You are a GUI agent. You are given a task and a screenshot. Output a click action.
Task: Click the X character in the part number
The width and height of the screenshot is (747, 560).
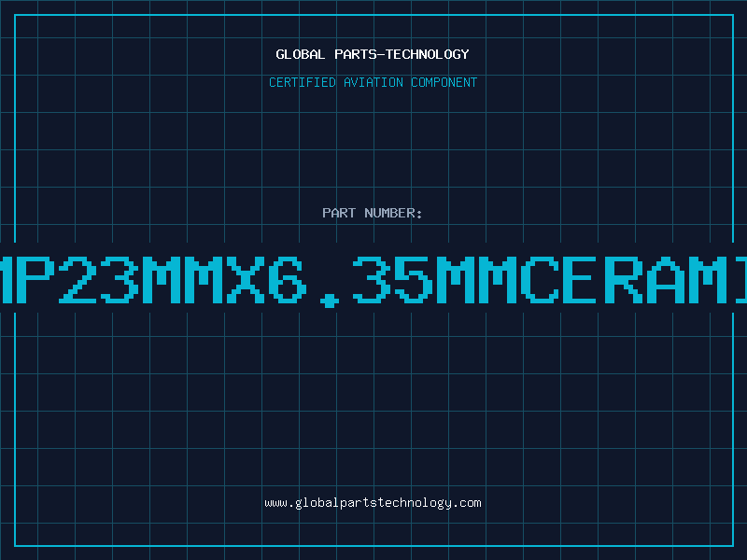tap(246, 280)
